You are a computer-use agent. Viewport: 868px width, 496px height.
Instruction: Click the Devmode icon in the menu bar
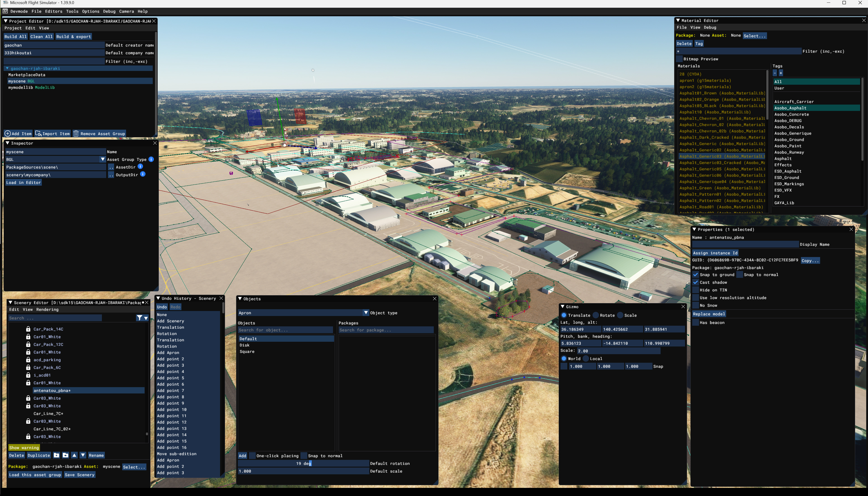click(x=5, y=11)
